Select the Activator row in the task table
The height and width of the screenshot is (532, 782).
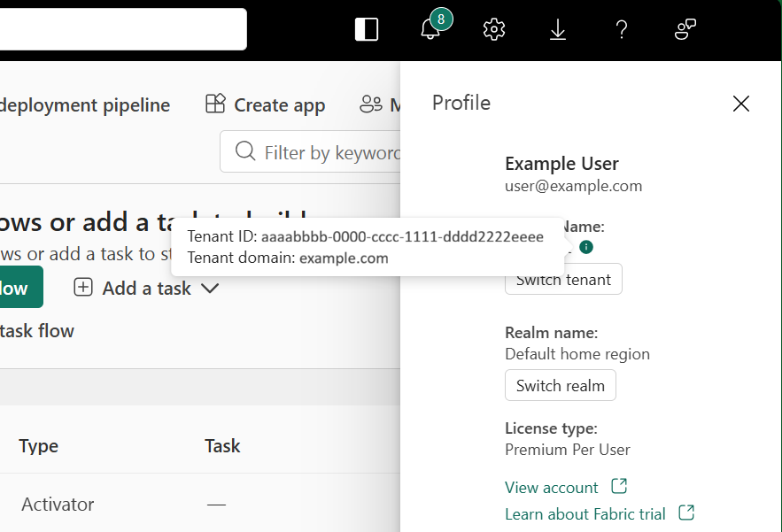56,504
